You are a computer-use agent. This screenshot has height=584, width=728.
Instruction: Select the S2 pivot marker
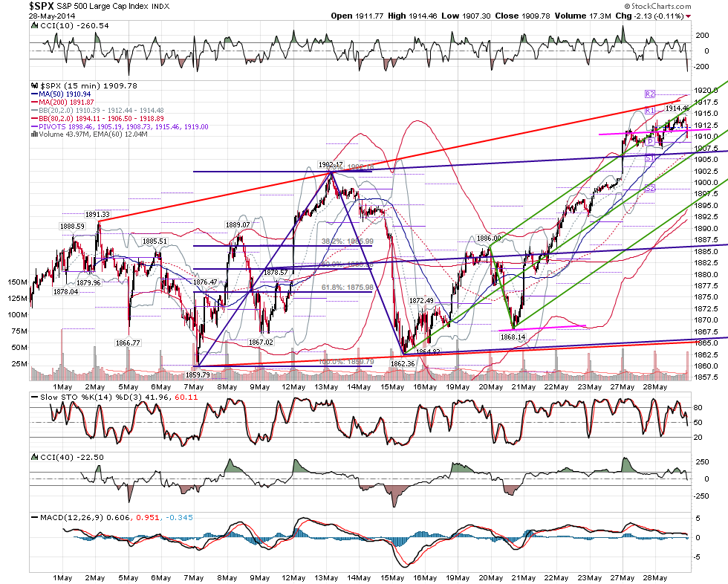pyautogui.click(x=650, y=189)
